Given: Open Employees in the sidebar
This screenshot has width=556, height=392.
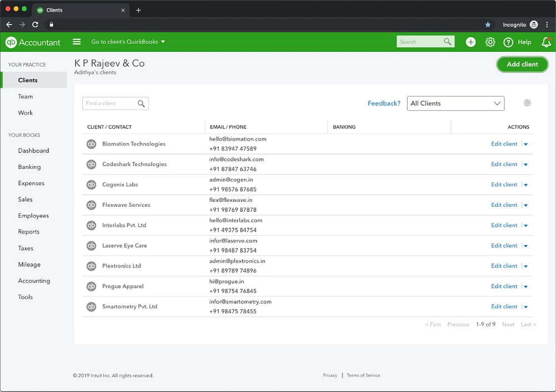Looking at the screenshot, I should (33, 216).
